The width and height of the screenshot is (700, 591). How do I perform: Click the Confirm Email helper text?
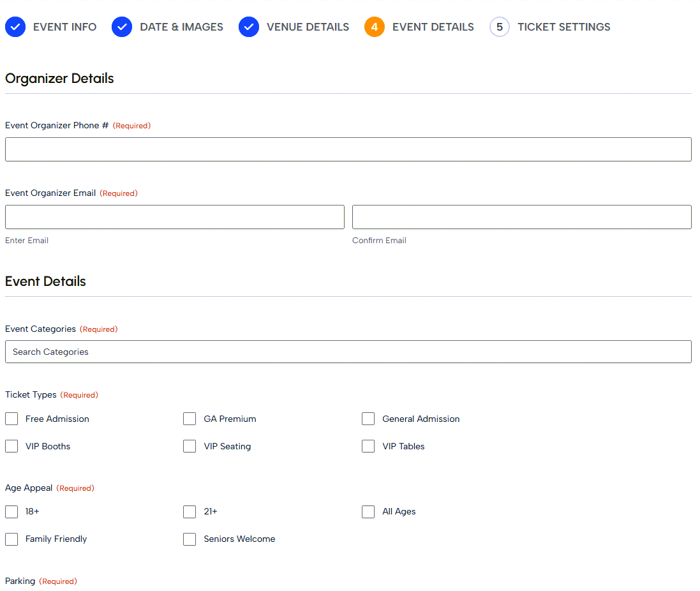[x=379, y=240]
